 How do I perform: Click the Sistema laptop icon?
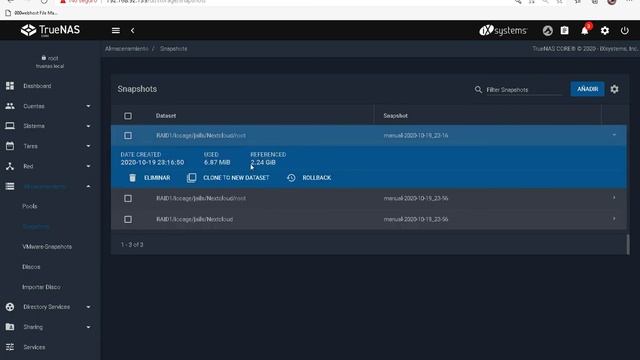[x=10, y=126]
